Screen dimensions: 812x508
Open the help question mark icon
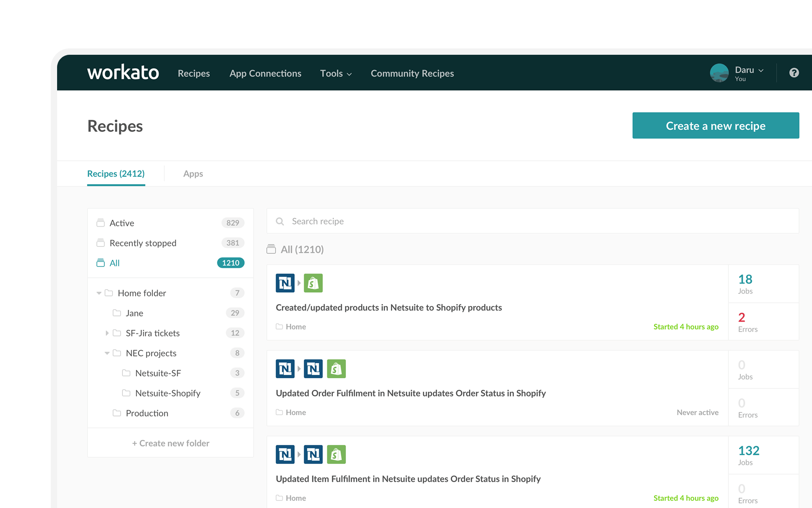(x=794, y=73)
